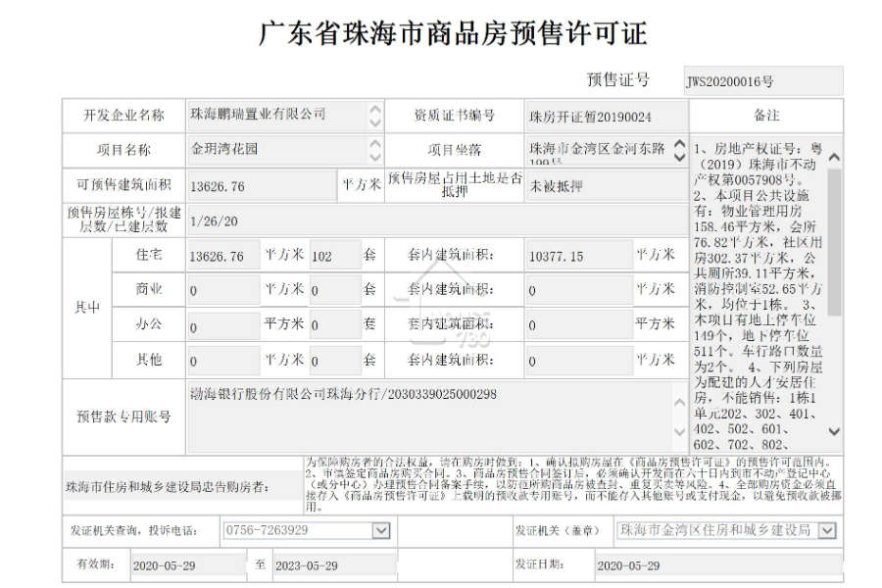Click the office inner area field in 办公 row
The width and height of the screenshot is (882, 588).
point(579,325)
